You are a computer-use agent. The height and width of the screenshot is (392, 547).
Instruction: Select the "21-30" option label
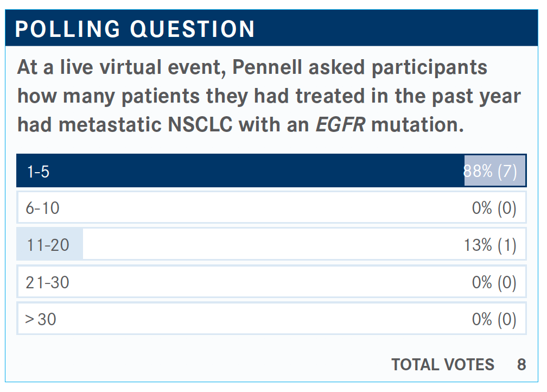point(48,282)
